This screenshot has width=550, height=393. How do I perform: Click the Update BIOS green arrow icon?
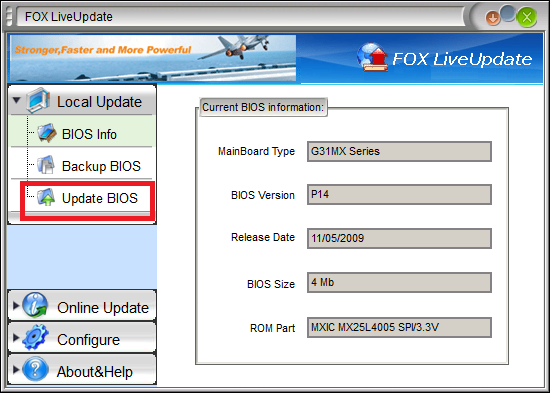pyautogui.click(x=46, y=197)
